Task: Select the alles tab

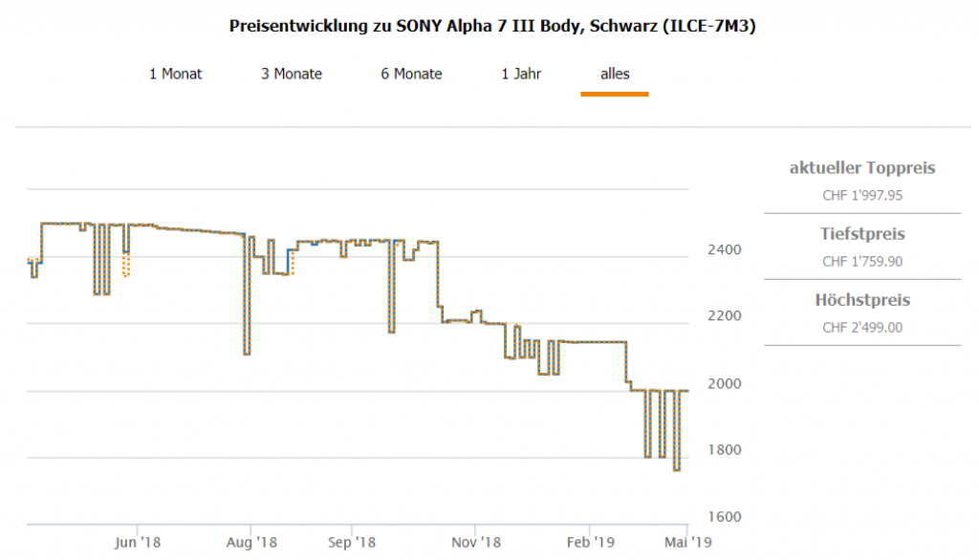Action: click(x=615, y=74)
